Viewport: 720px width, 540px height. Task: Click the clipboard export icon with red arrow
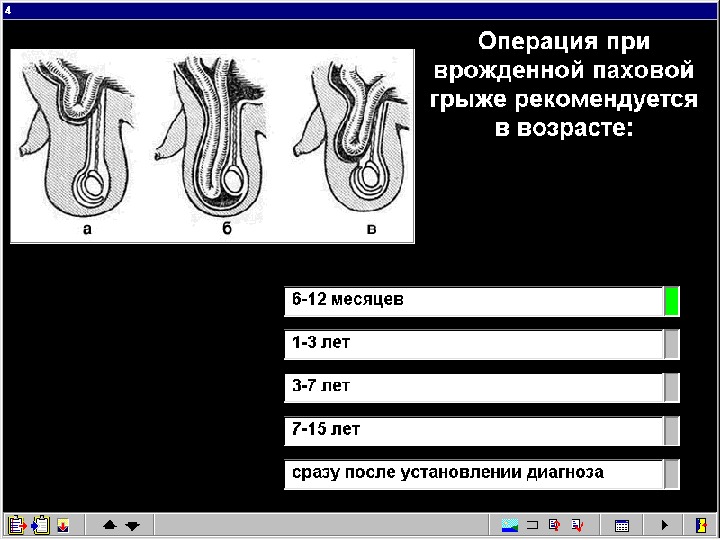pyautogui.click(x=17, y=524)
